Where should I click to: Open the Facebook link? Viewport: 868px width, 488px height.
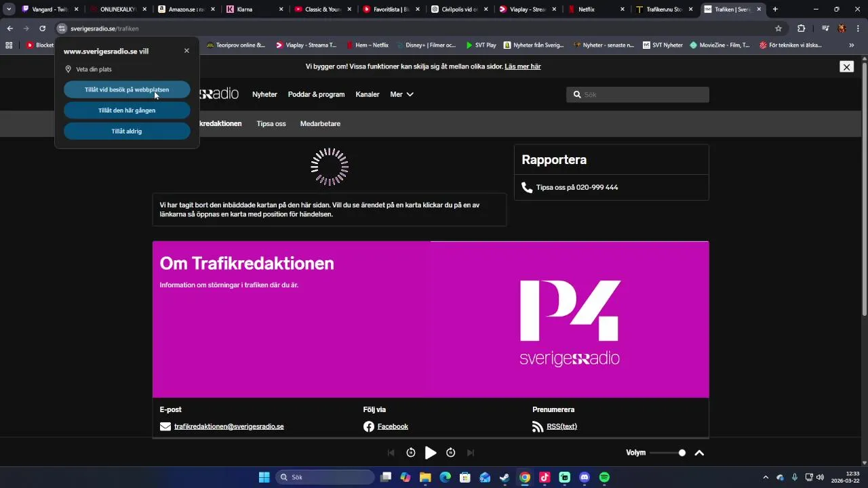tap(393, 426)
